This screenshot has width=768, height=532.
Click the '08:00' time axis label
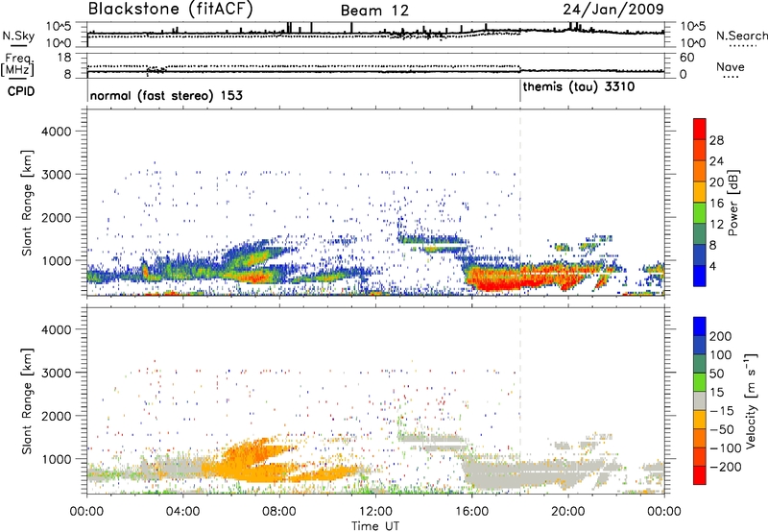[279, 512]
